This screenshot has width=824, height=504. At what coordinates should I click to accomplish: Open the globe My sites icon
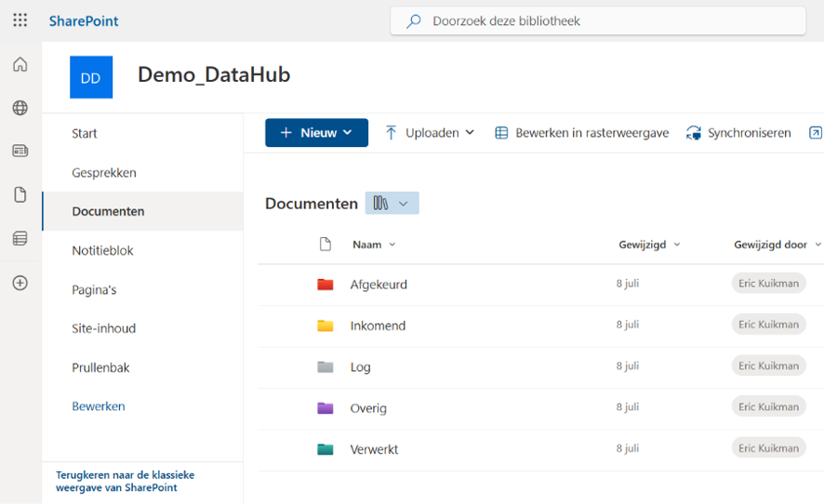pos(20,108)
